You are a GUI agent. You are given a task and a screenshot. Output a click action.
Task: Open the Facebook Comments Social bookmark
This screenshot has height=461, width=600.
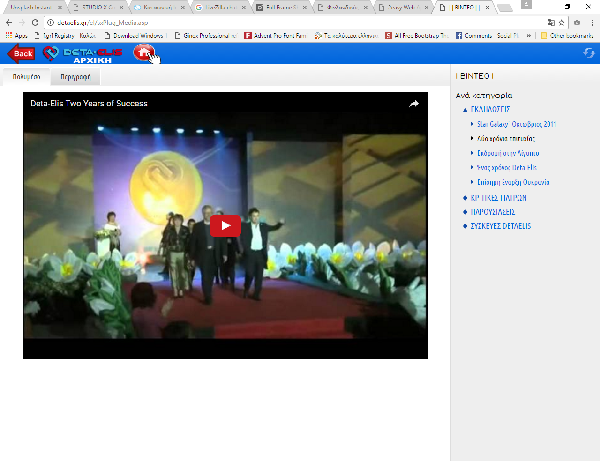(x=487, y=36)
